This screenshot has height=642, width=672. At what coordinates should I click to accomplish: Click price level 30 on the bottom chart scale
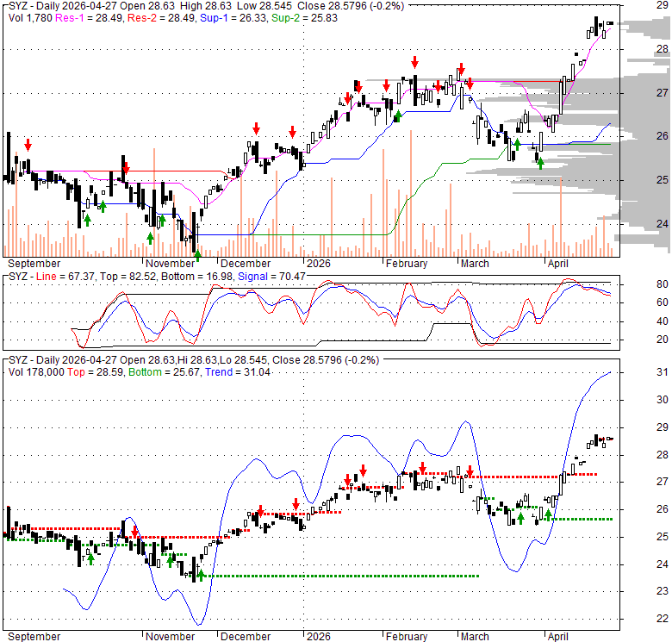point(663,400)
